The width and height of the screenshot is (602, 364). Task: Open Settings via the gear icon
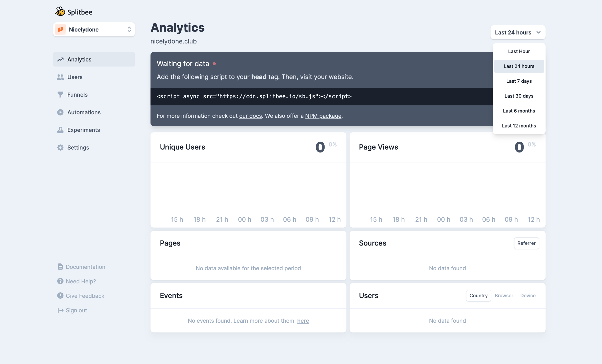pyautogui.click(x=60, y=148)
